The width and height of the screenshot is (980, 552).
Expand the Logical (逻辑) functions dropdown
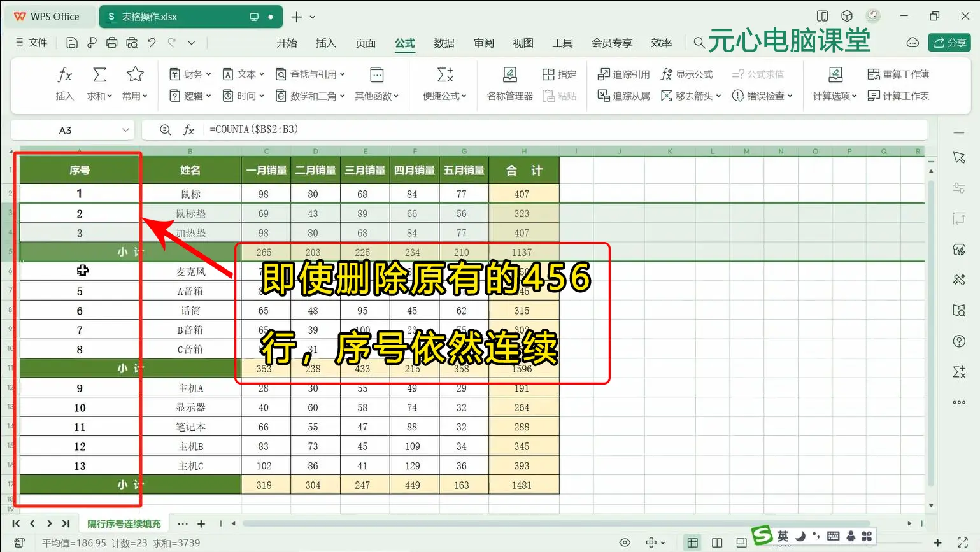coord(190,96)
